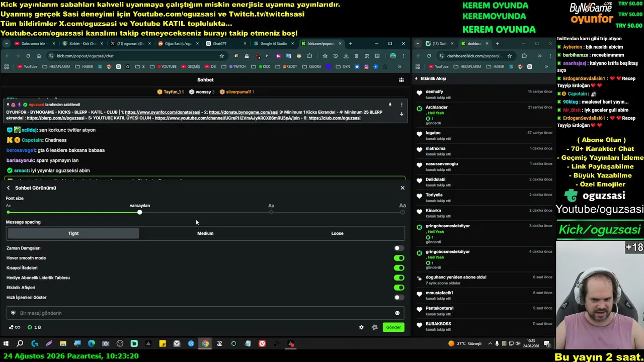
Task: Set font size to default varsayılan handle
Action: coord(140,212)
